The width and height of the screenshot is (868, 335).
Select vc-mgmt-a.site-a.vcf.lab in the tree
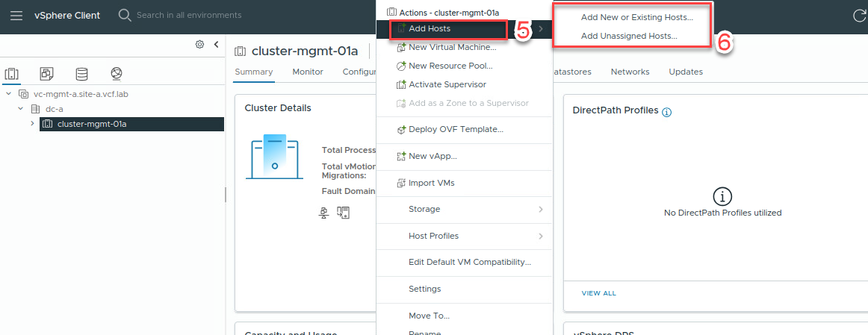[81, 94]
